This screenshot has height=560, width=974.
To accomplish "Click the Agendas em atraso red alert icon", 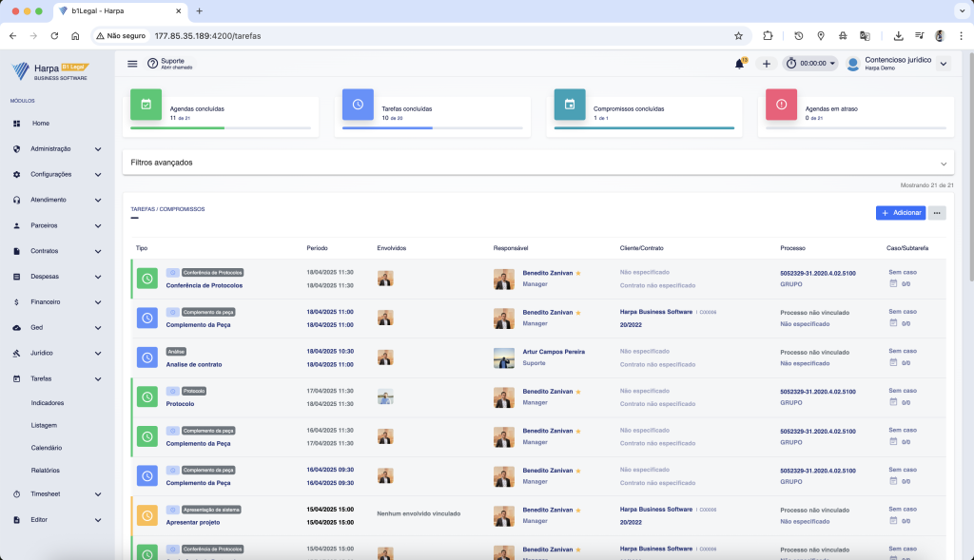I will (782, 105).
